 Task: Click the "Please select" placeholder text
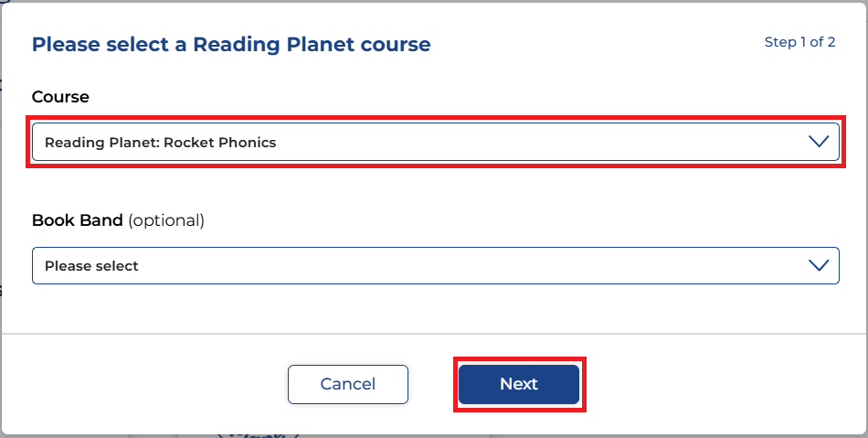[91, 266]
